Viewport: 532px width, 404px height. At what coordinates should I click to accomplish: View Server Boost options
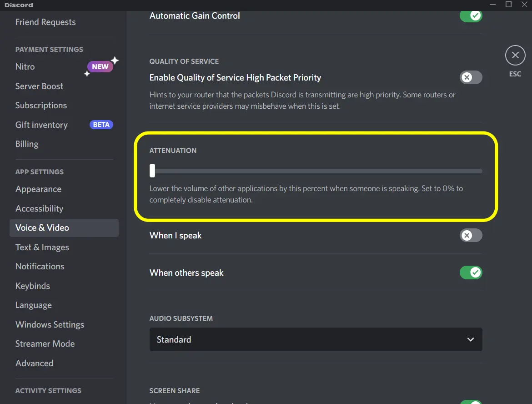39,86
